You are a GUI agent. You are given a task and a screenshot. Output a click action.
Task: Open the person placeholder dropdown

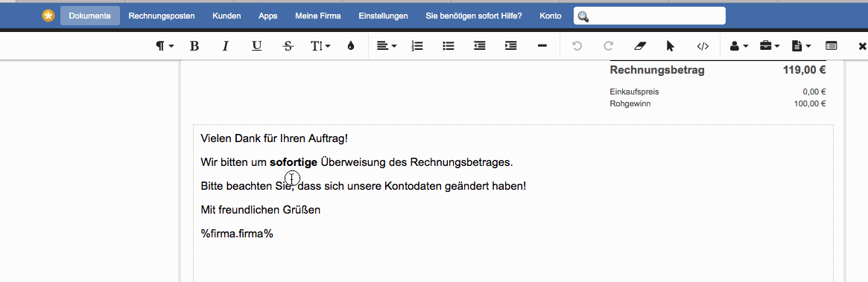tap(739, 46)
